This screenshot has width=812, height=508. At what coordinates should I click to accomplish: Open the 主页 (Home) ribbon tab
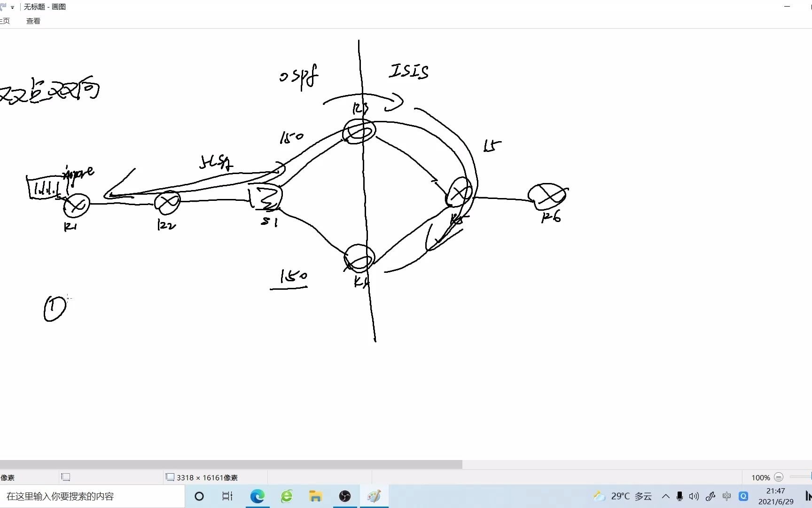[5, 21]
